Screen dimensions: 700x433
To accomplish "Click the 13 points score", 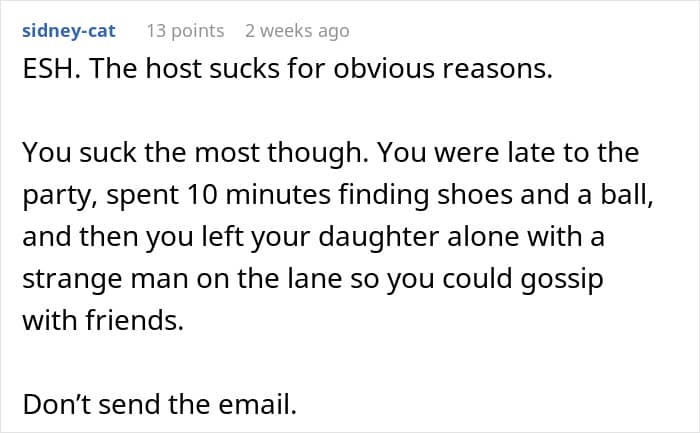I will point(185,31).
